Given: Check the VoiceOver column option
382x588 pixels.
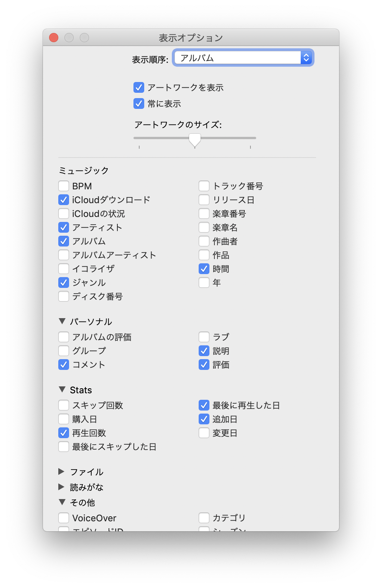Looking at the screenshot, I should 64,518.
